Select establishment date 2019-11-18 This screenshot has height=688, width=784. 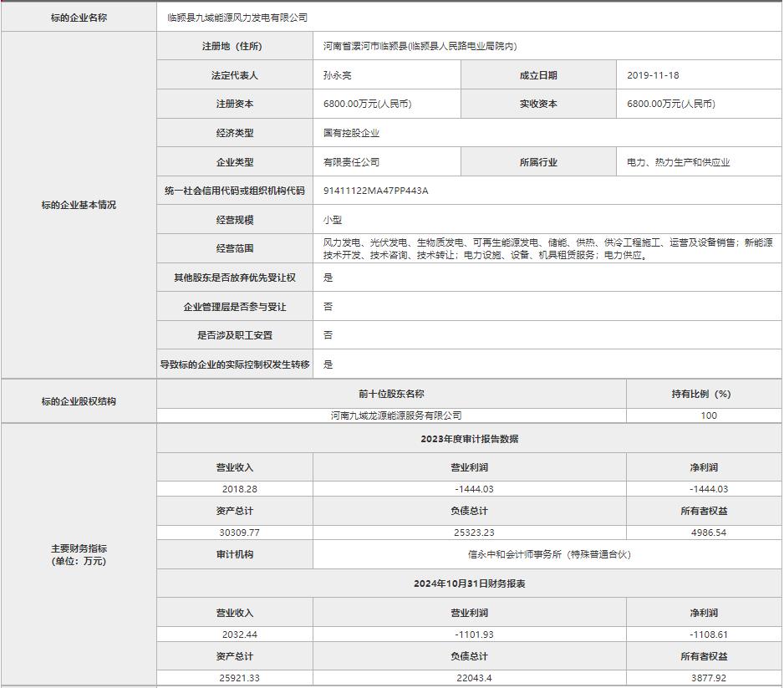click(653, 75)
